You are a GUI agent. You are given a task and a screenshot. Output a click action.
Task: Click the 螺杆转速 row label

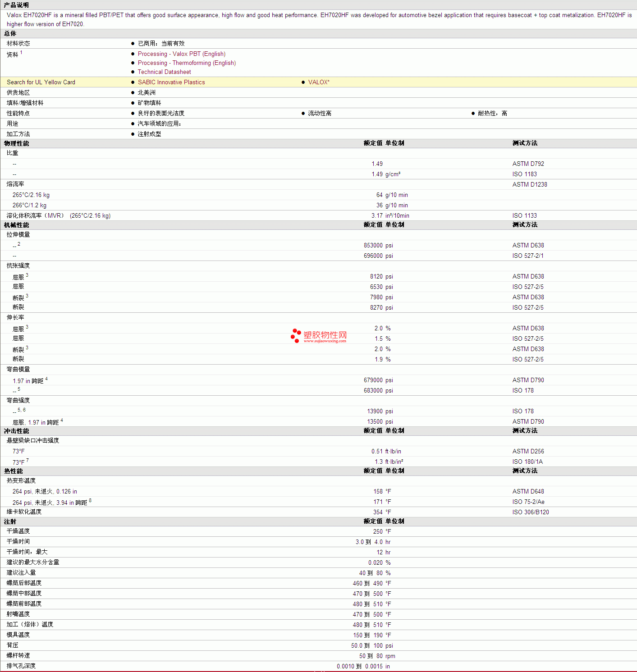(x=18, y=655)
